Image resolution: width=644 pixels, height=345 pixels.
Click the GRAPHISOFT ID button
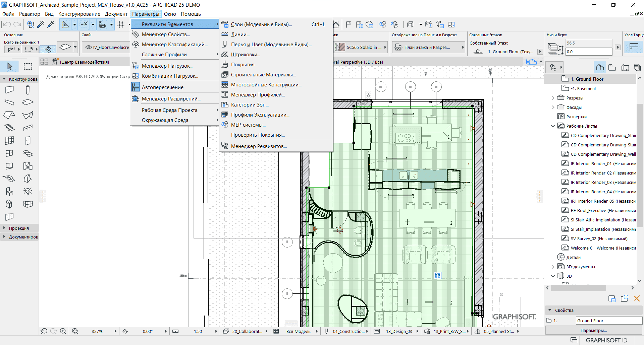[x=606, y=340]
